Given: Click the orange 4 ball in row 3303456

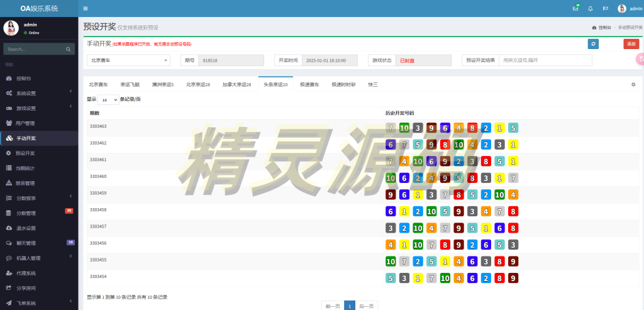Looking at the screenshot, I should 391,245.
